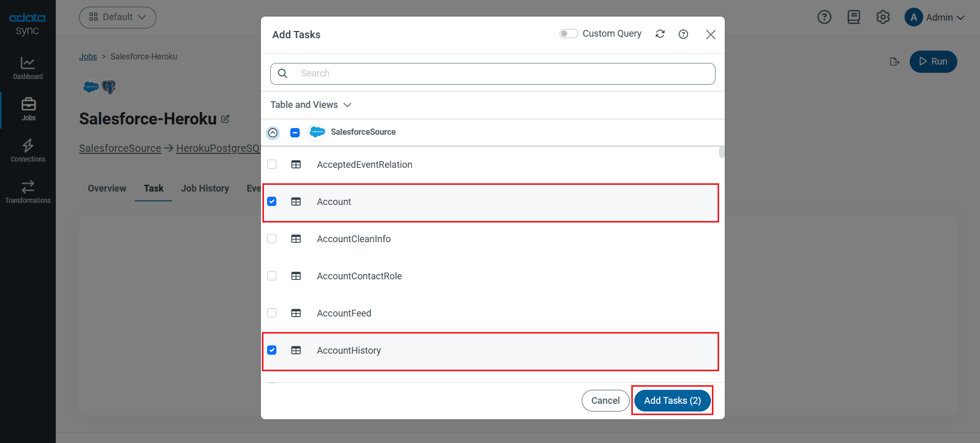This screenshot has height=443, width=980.
Task: Click the search magnifier icon
Action: click(283, 73)
